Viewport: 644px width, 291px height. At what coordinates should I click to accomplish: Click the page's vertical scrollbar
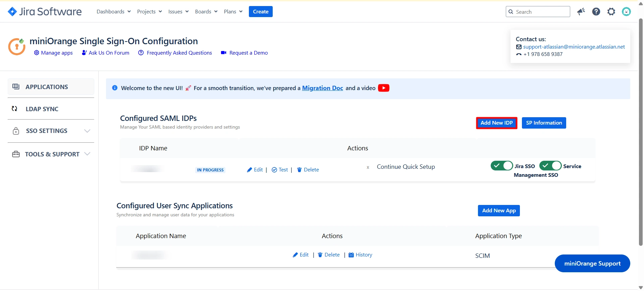640,134
